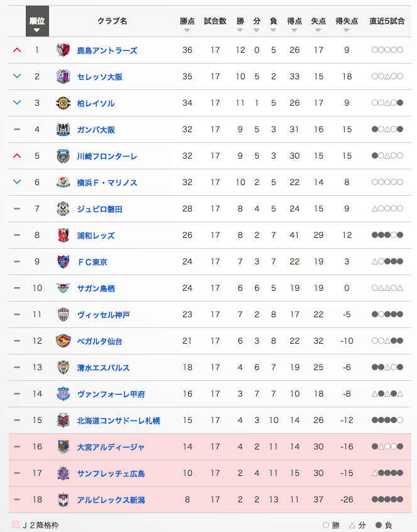417x532 pixels.
Task: Click the Kashima Antlers club crest
Action: coord(63,50)
